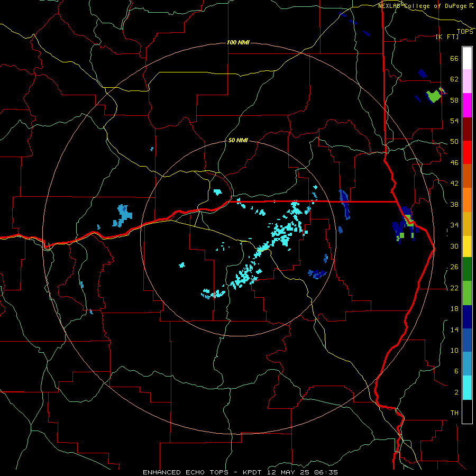Viewport: 476px width, 476px height.
Task: Choose the light green legend swatch
Action: tap(467, 293)
